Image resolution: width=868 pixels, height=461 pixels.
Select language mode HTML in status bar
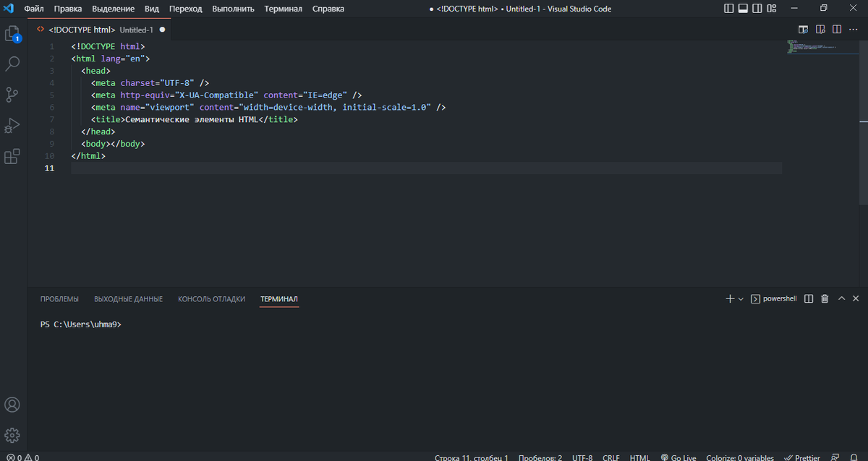click(x=639, y=457)
